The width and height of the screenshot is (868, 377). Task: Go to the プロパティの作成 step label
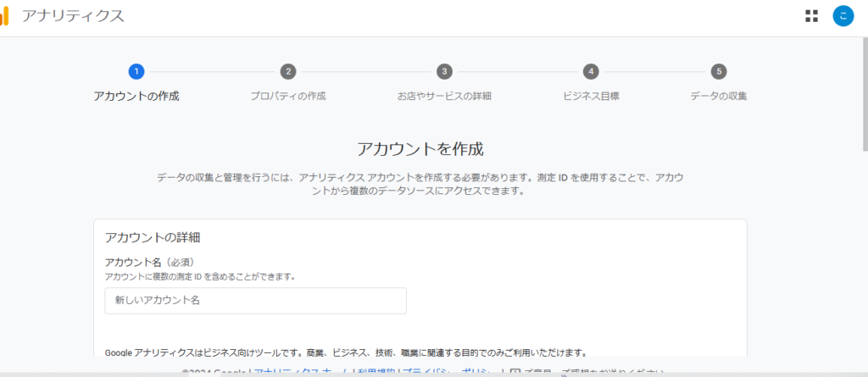(288, 96)
